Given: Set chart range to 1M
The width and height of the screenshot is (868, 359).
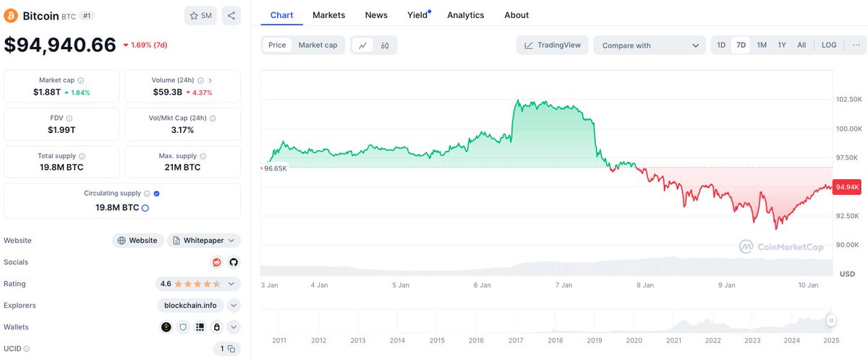Looking at the screenshot, I should 762,45.
